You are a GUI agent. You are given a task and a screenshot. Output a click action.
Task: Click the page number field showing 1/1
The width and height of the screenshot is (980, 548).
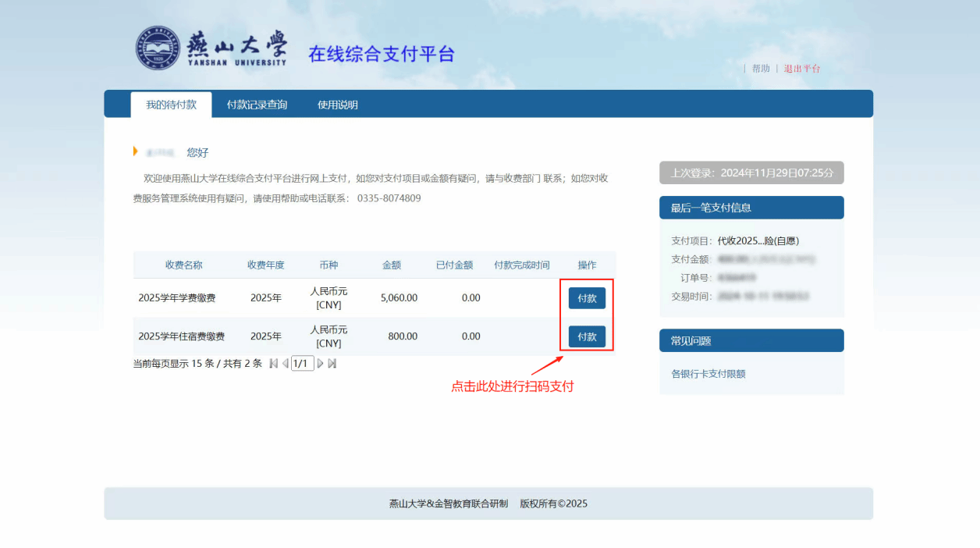coord(303,363)
